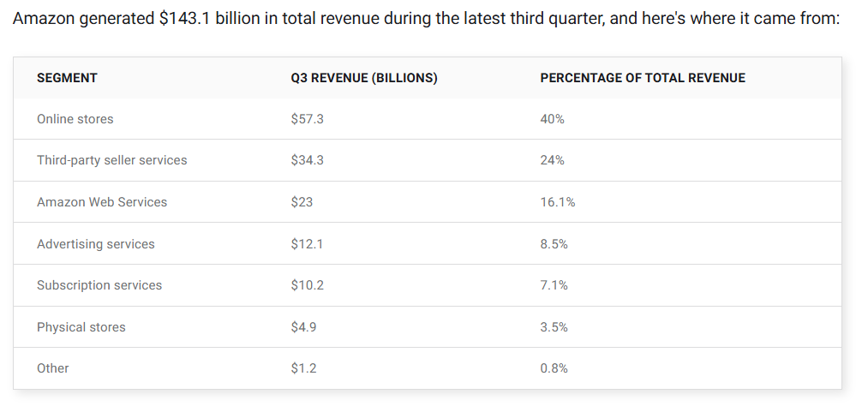Select the Amazon Web Services cell
868x412 pixels.
[102, 202]
